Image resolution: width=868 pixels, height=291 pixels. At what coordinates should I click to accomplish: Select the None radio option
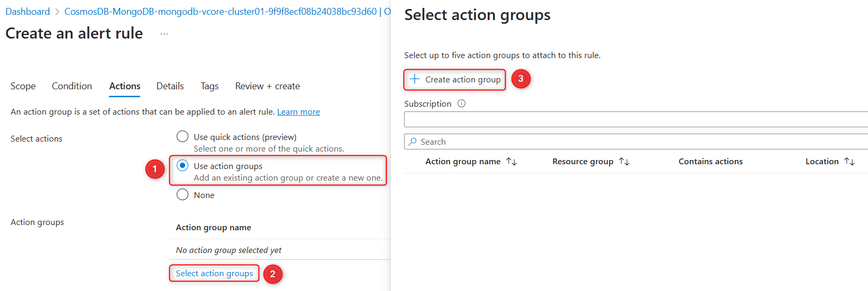[182, 195]
